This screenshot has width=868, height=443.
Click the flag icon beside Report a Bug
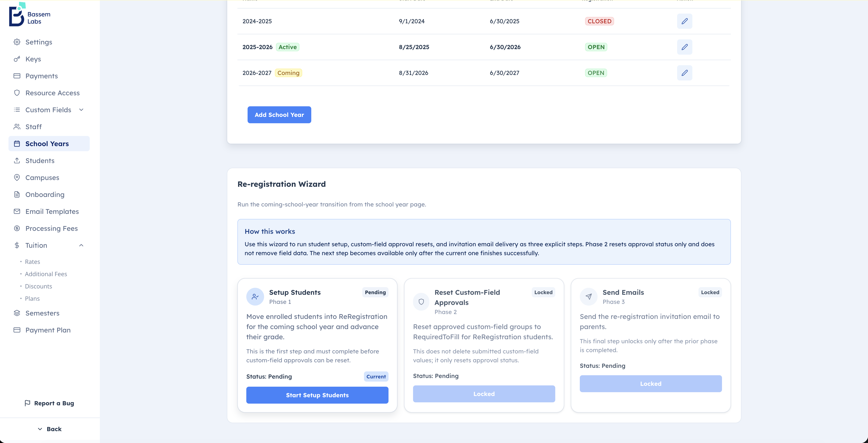[28, 403]
